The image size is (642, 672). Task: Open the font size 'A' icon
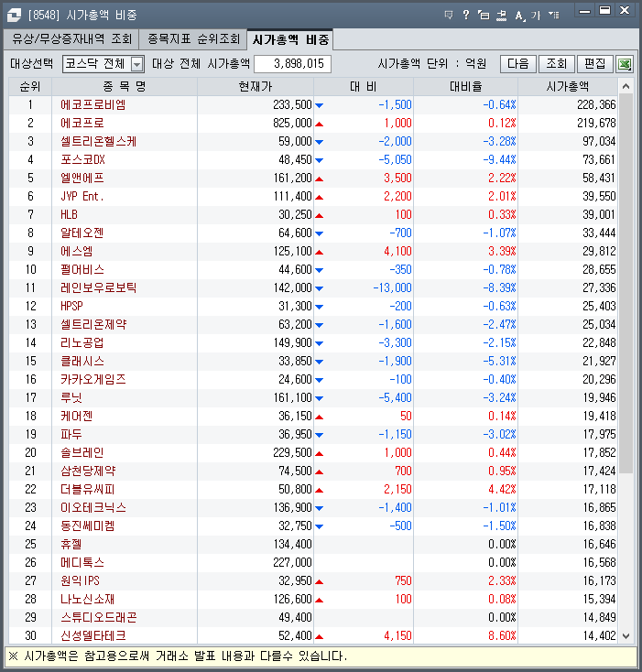tap(519, 16)
